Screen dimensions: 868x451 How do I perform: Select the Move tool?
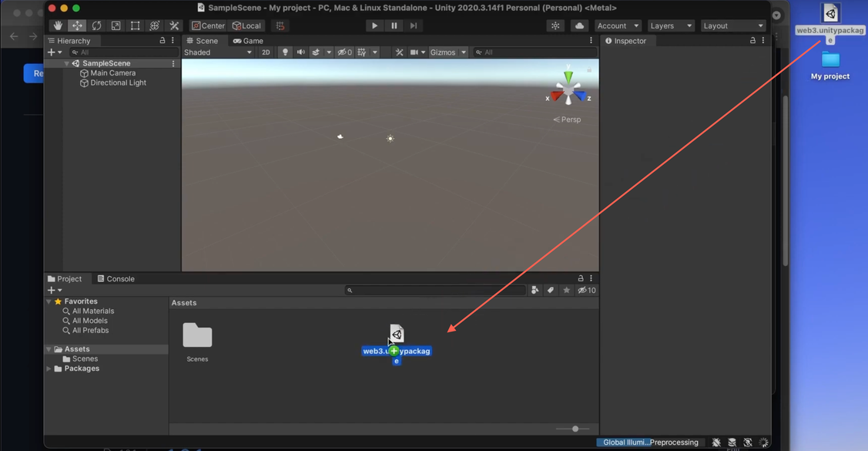[77, 25]
